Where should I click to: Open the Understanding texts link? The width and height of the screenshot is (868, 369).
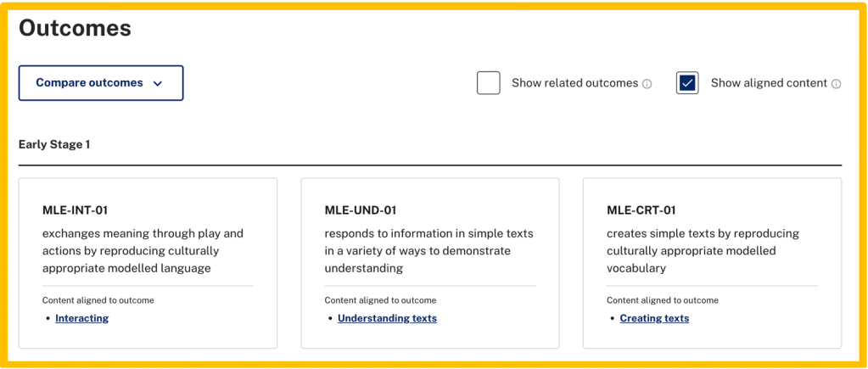(387, 319)
